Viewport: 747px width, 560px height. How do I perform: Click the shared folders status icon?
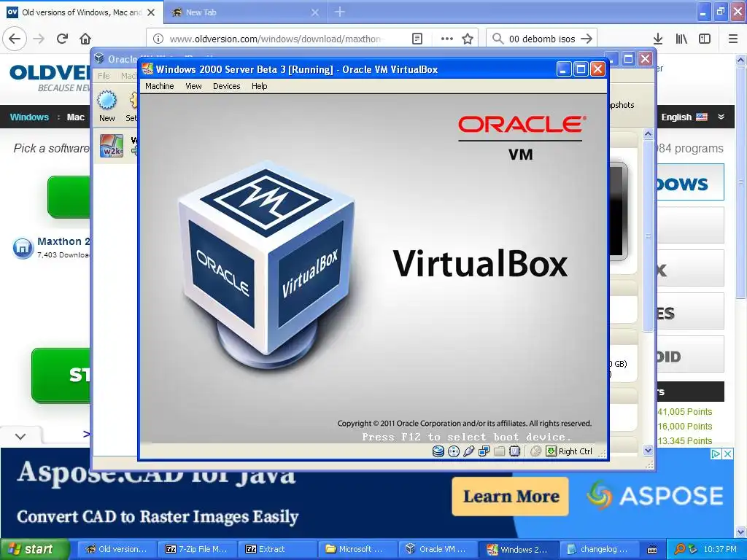(x=499, y=451)
